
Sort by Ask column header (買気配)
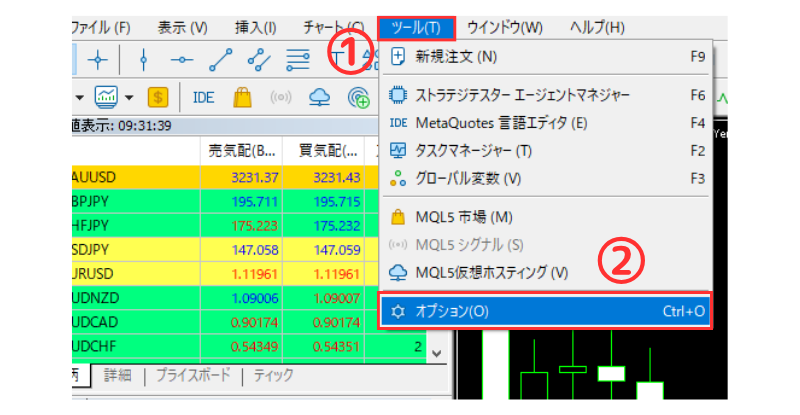(x=323, y=151)
